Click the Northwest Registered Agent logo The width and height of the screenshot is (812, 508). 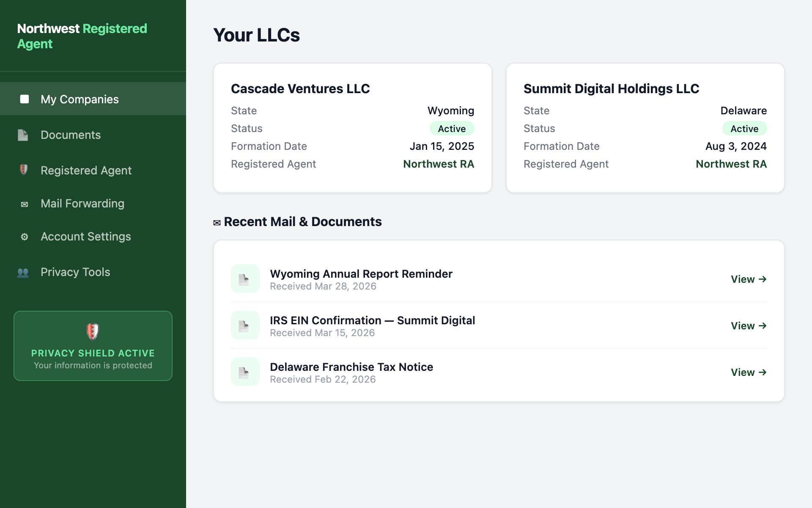tap(82, 36)
